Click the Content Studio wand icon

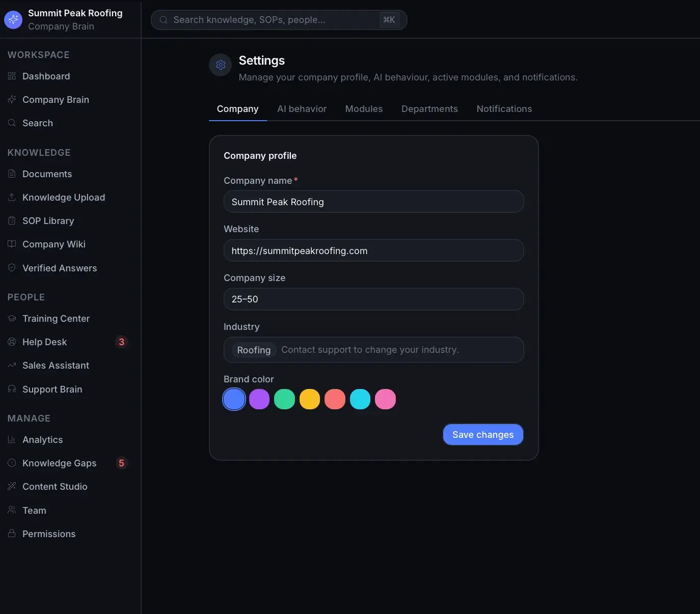[12, 486]
